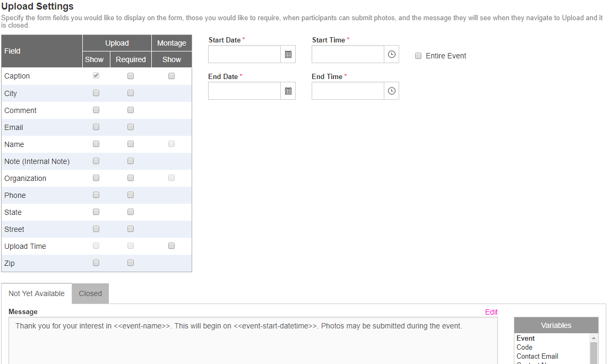Select Contact Email in the Variables list
The image size is (611, 364).
point(537,356)
